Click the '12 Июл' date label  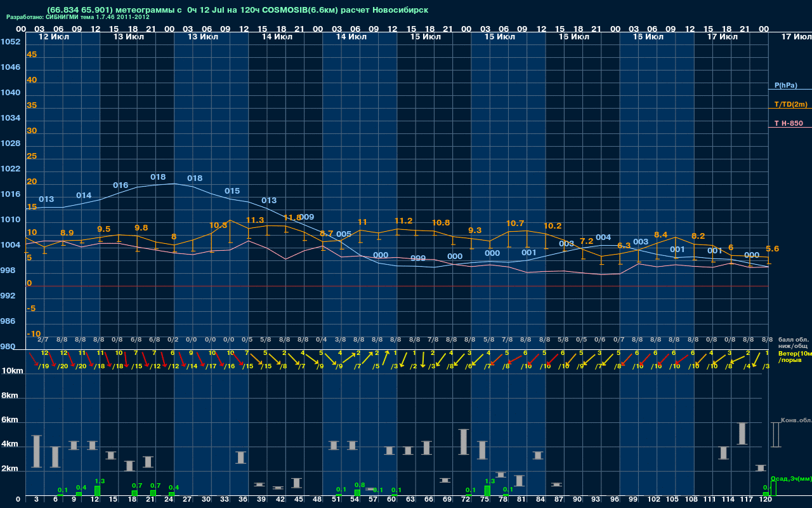tap(54, 37)
